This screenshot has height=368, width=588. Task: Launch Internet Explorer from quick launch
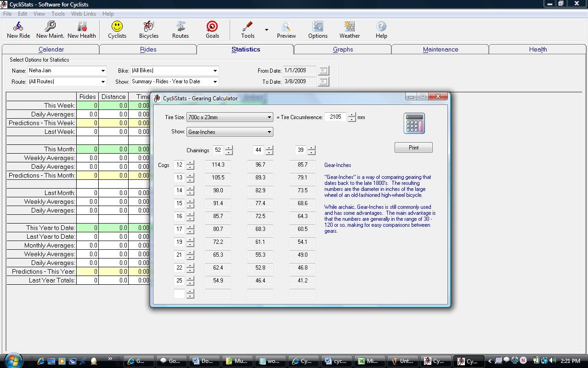click(x=41, y=361)
